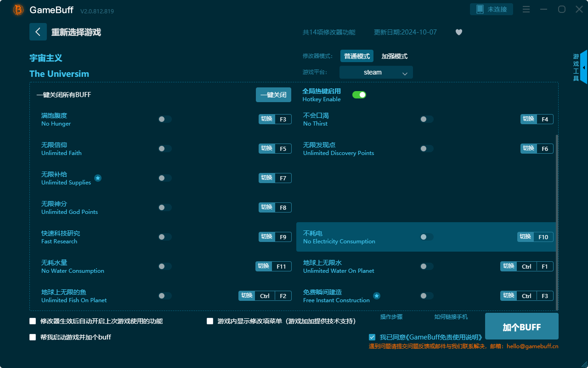Enable the No Hunger toggle
Screen dimensions: 588x368
point(164,119)
